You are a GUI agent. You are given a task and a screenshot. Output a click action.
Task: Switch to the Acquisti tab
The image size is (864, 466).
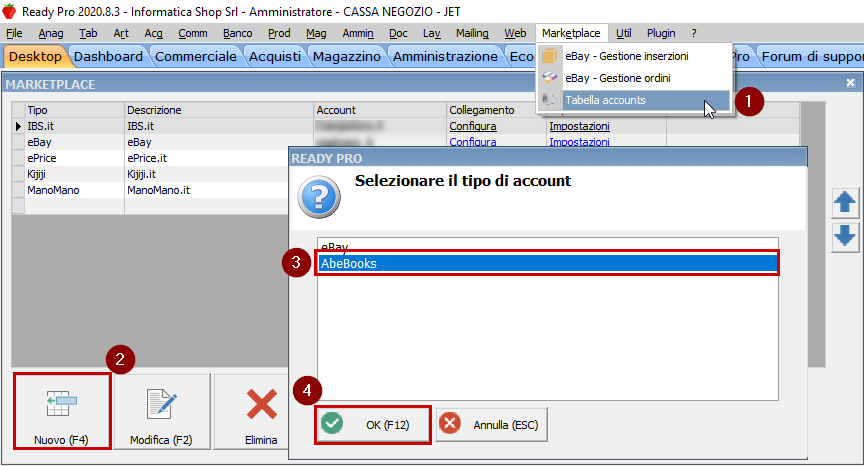pyautogui.click(x=275, y=57)
